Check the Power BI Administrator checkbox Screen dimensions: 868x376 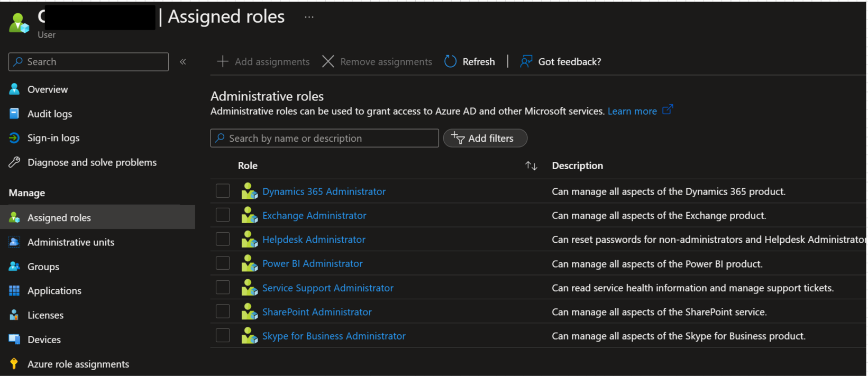pos(223,263)
